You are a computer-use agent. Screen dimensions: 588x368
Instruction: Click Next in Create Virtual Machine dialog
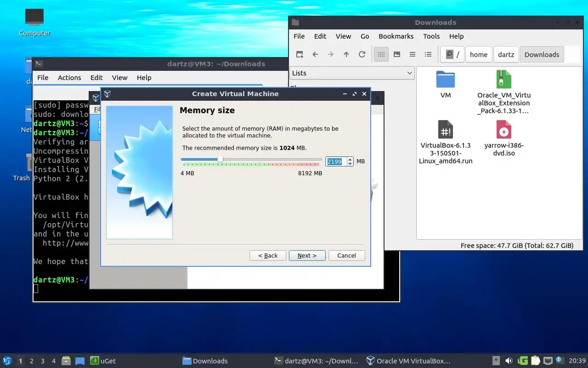click(x=307, y=255)
